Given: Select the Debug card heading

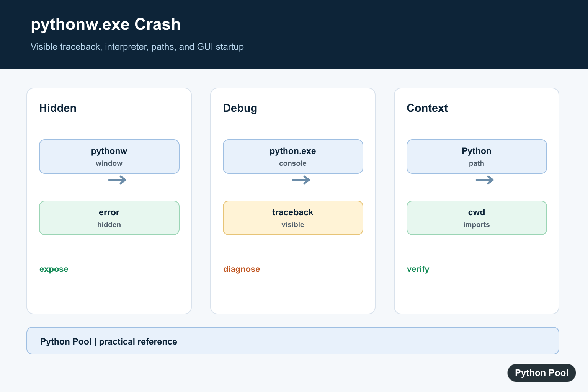Looking at the screenshot, I should pyautogui.click(x=240, y=108).
